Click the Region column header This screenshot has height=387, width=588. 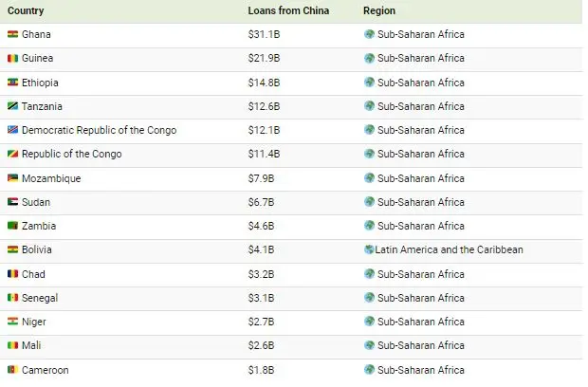[379, 10]
